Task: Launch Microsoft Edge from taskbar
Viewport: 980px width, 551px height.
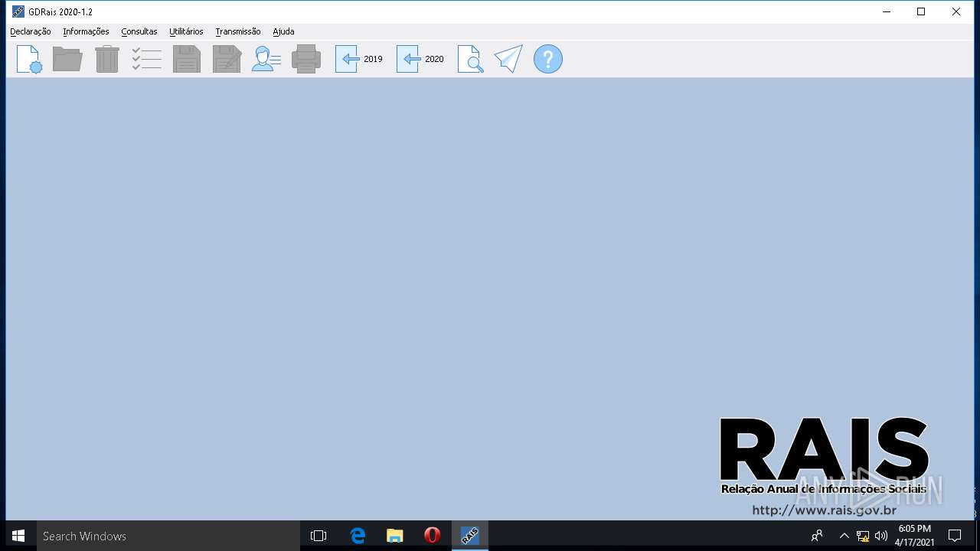Action: (x=358, y=536)
